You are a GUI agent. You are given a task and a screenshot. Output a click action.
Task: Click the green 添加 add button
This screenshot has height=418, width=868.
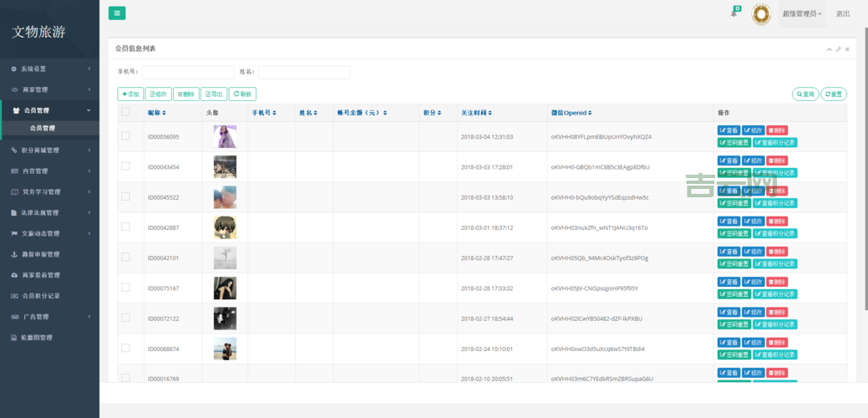[130, 94]
